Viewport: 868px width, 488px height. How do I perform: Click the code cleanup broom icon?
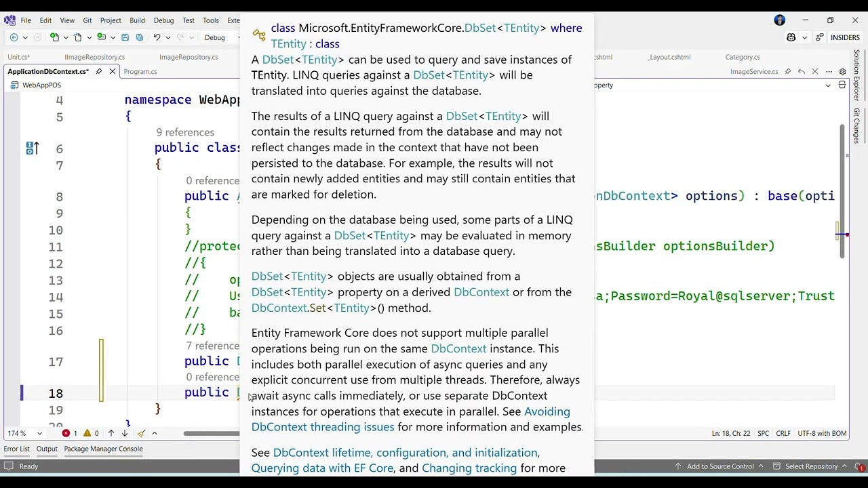point(141,433)
